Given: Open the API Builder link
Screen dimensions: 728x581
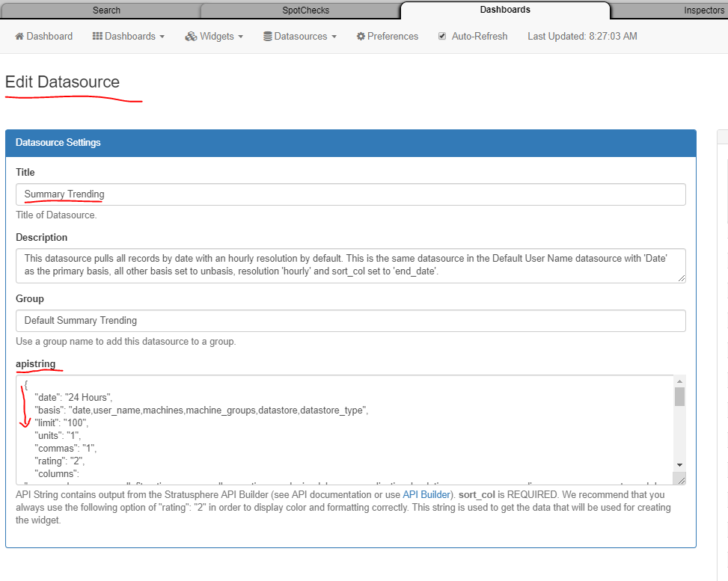Looking at the screenshot, I should coord(426,495).
